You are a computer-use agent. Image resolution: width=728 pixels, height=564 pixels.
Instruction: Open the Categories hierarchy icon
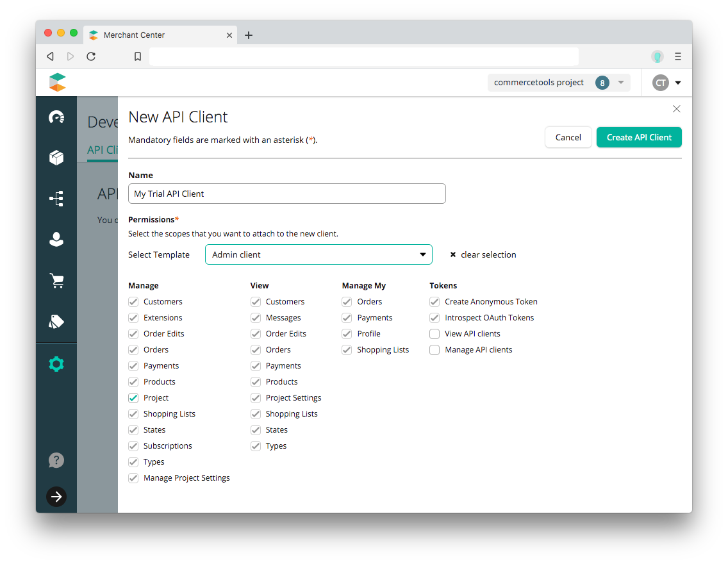tap(56, 199)
